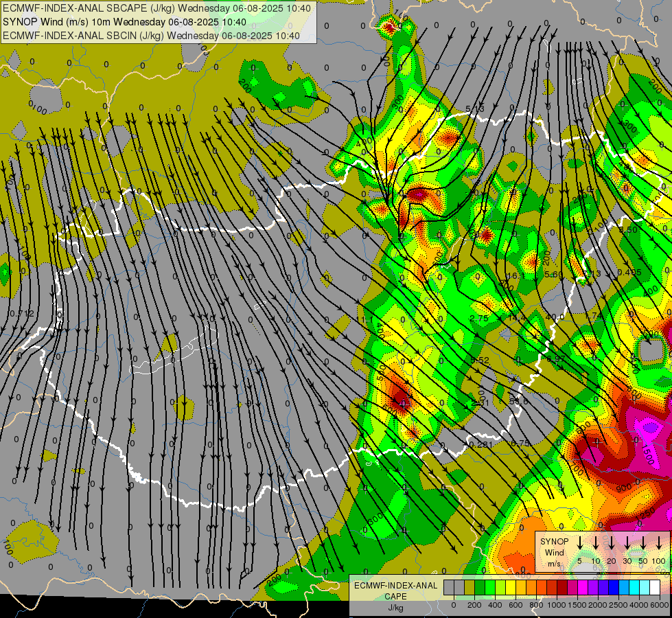672x618 pixels.
Task: Select the cyan CAPE legend swatch
Action: coord(634,587)
